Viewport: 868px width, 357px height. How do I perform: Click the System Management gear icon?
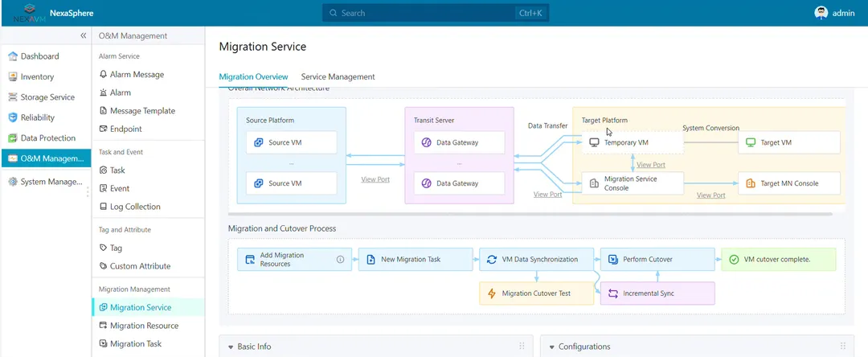(13, 182)
